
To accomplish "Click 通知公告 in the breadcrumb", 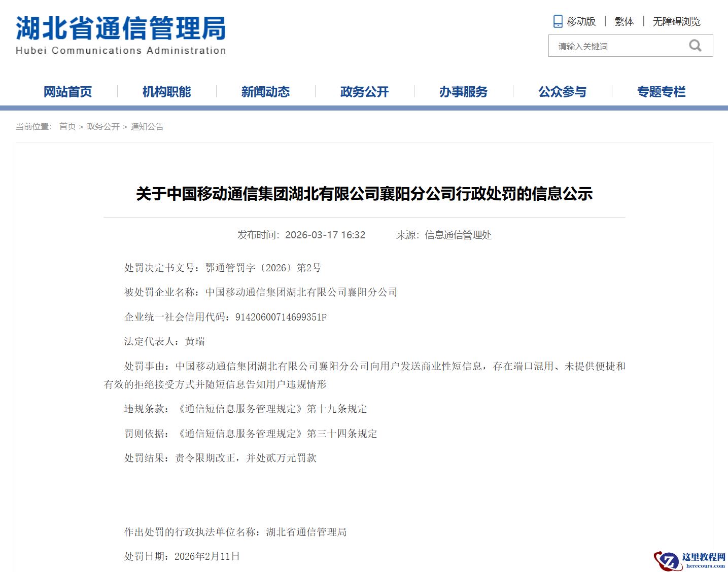I will (147, 126).
